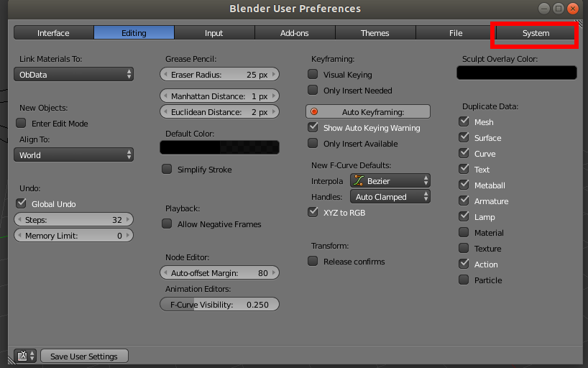Open Link Materials To ObData dropdown
This screenshot has height=368, width=588.
[73, 74]
